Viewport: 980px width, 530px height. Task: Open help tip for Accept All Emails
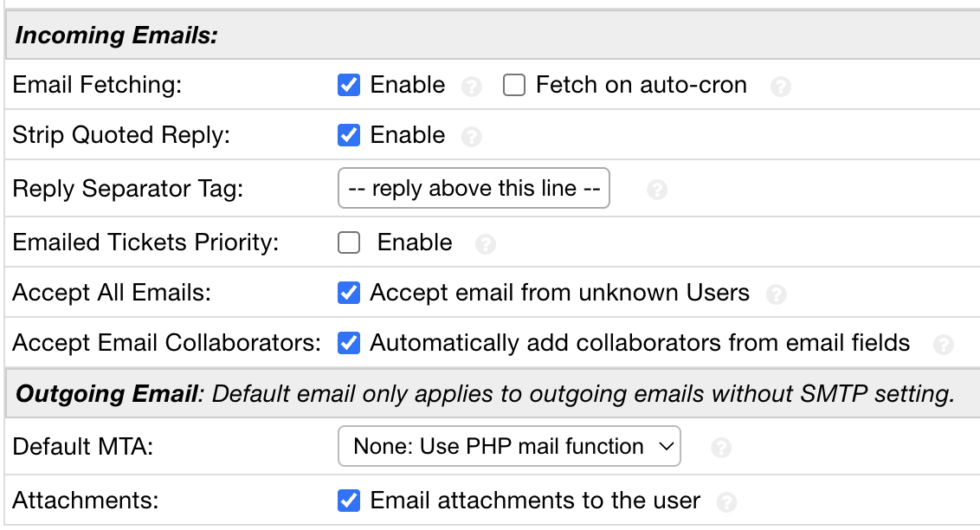(x=777, y=294)
